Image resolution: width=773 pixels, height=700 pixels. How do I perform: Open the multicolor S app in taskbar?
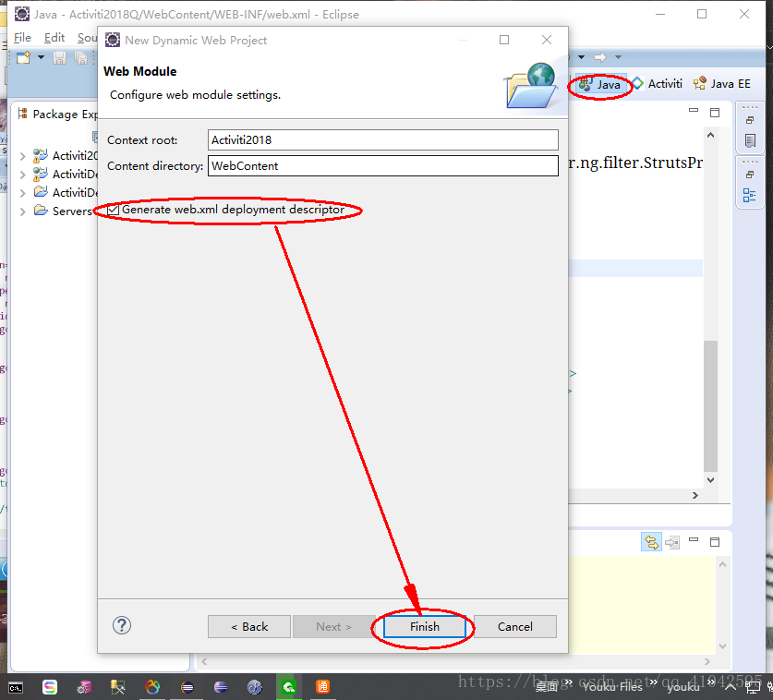coord(49,687)
